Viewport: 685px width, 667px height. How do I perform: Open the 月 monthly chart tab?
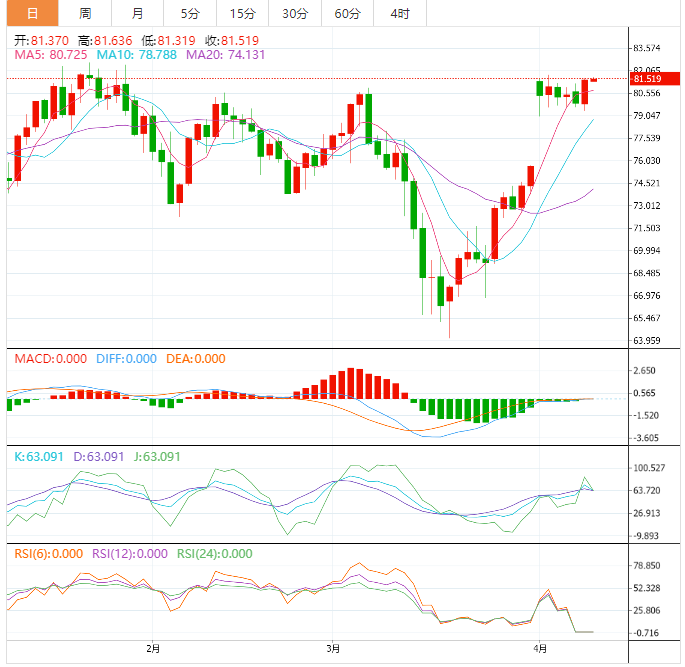pyautogui.click(x=137, y=13)
